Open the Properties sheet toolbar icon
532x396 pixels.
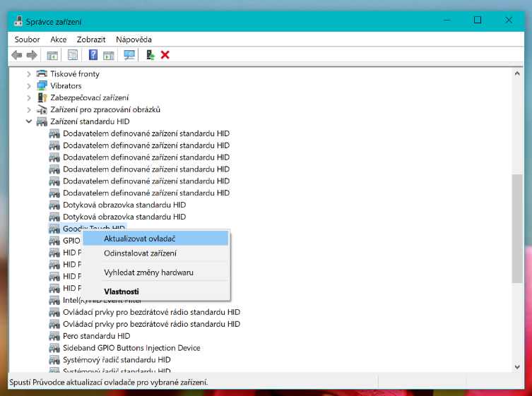(73, 55)
